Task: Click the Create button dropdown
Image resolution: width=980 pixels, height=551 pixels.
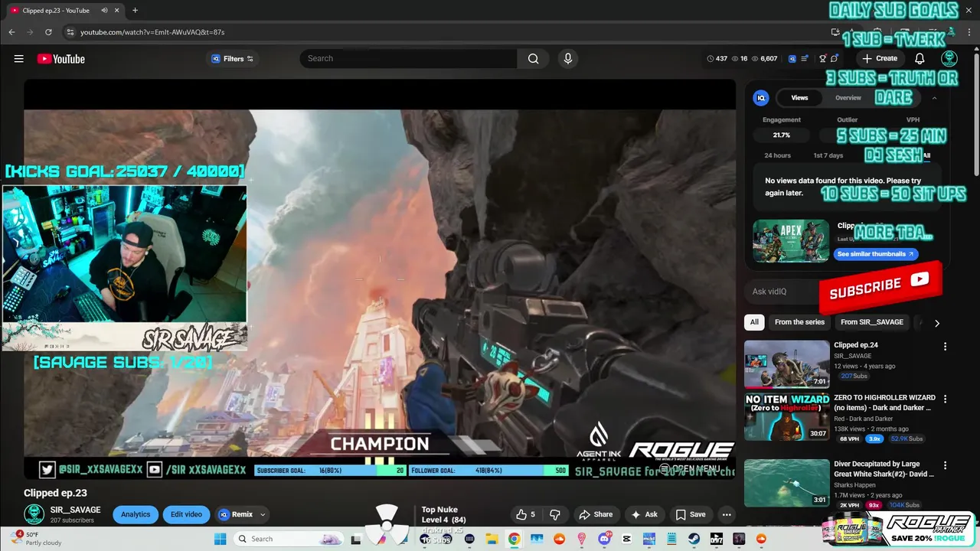Action: click(x=879, y=59)
